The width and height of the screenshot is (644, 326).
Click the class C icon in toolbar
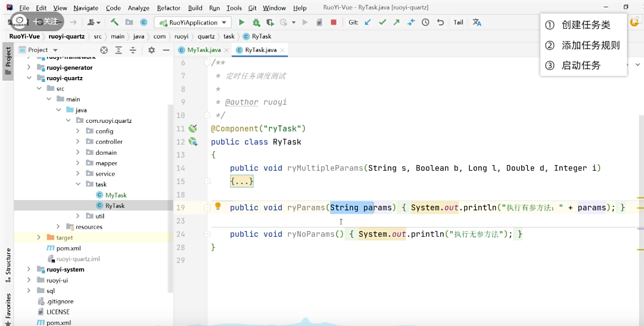tap(144, 23)
